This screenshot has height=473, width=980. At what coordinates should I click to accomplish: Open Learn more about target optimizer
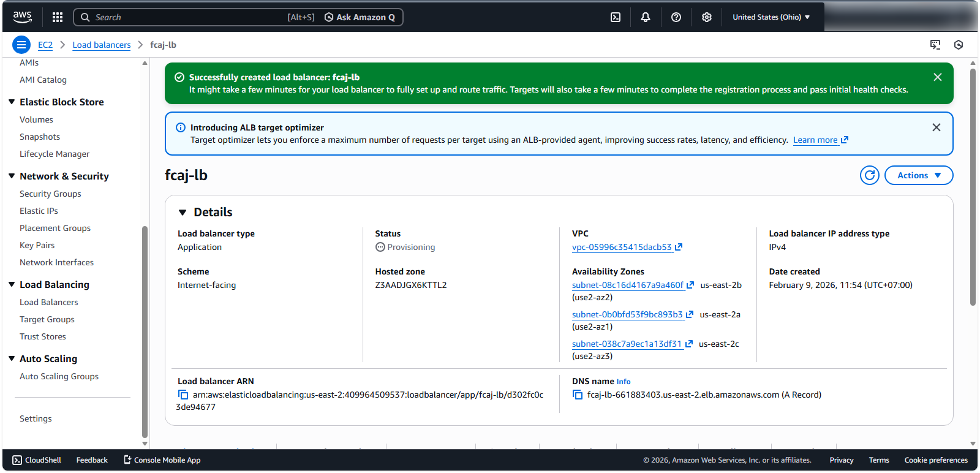pyautogui.click(x=821, y=140)
